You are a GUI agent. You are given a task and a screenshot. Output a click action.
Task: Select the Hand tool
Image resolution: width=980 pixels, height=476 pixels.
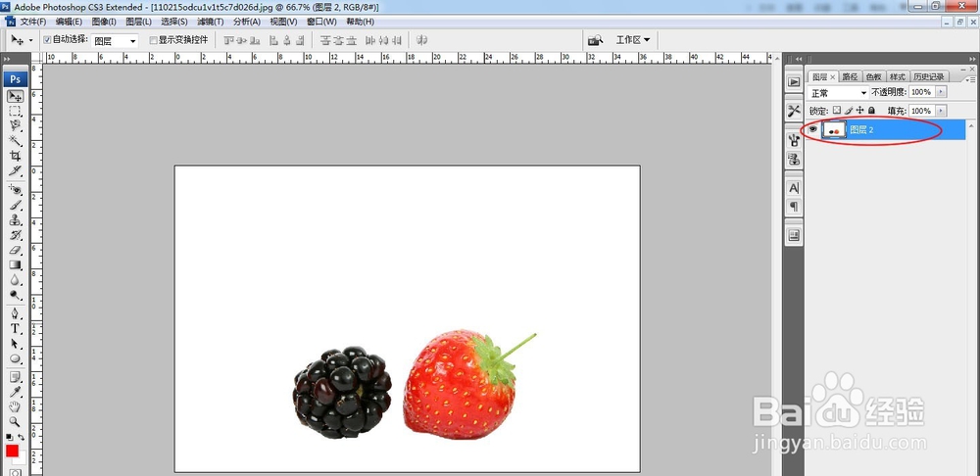click(x=15, y=407)
